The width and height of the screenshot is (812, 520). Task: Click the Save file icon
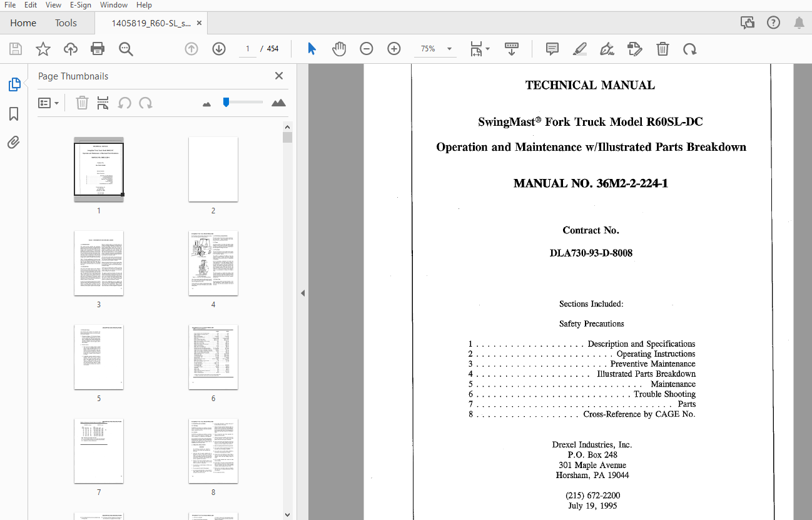click(x=16, y=49)
